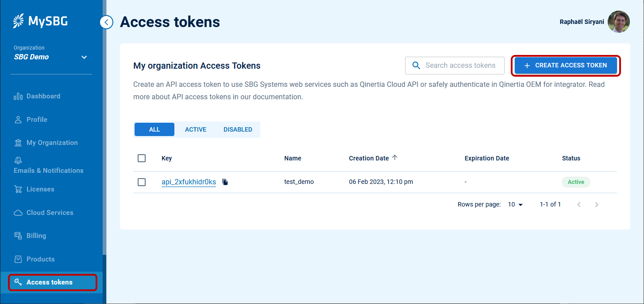Collapse sidebar with the round chevron button
The width and height of the screenshot is (644, 304).
click(x=106, y=22)
